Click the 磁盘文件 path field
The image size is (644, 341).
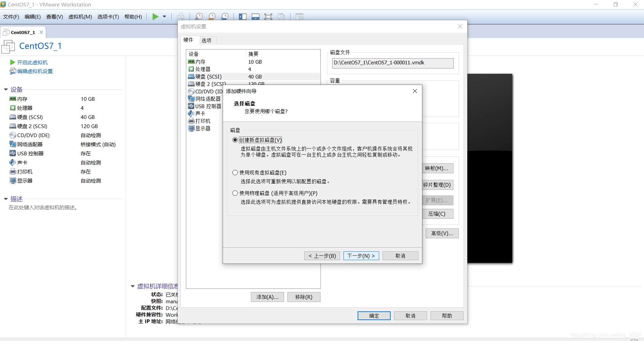[x=393, y=63]
